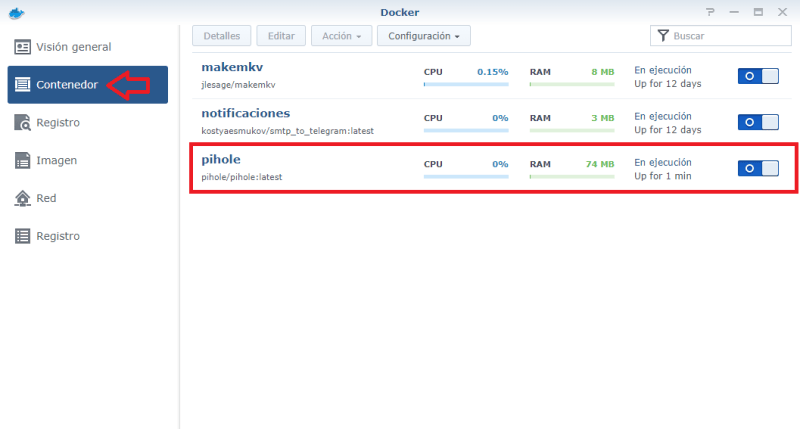
Task: Click the makemkv RAM usage bar
Action: 572,84
